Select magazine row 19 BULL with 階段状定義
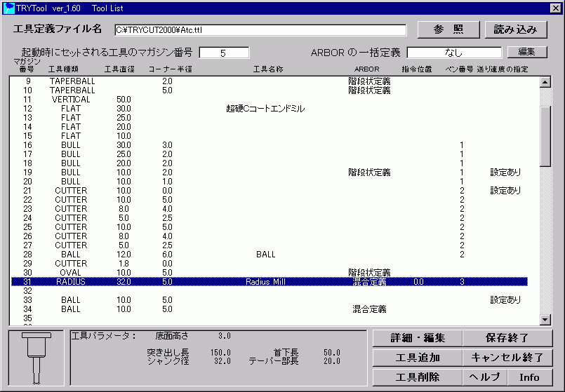Image resolution: width=565 pixels, height=392 pixels. (270, 173)
